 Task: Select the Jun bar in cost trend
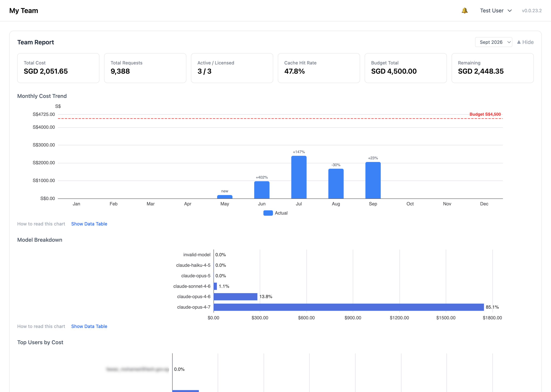[x=262, y=190]
